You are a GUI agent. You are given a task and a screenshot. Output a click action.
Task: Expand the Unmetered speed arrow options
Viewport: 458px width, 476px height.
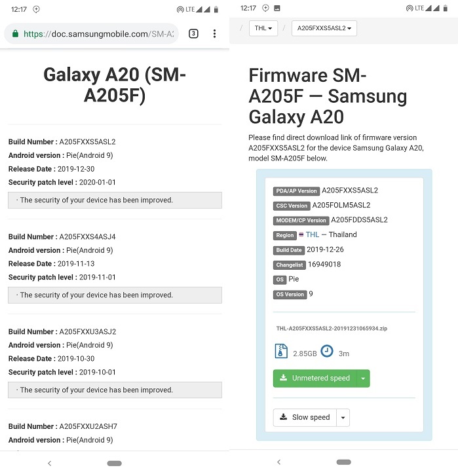pos(363,378)
